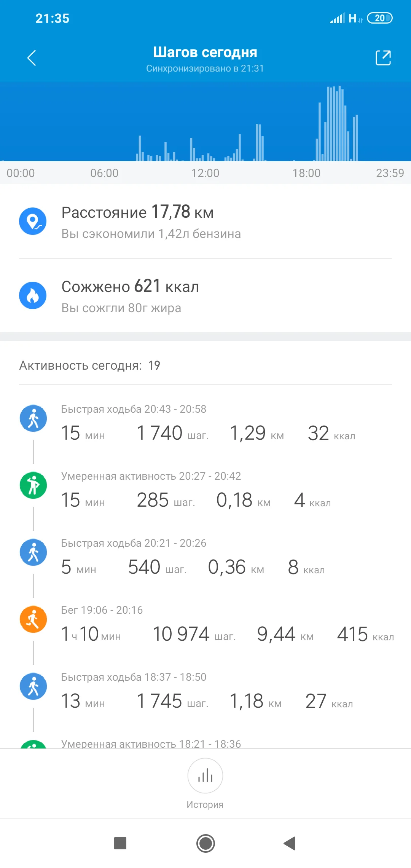Tap walking icon for 20:21 - 20:26 entry
The width and height of the screenshot is (411, 868).
tap(33, 552)
